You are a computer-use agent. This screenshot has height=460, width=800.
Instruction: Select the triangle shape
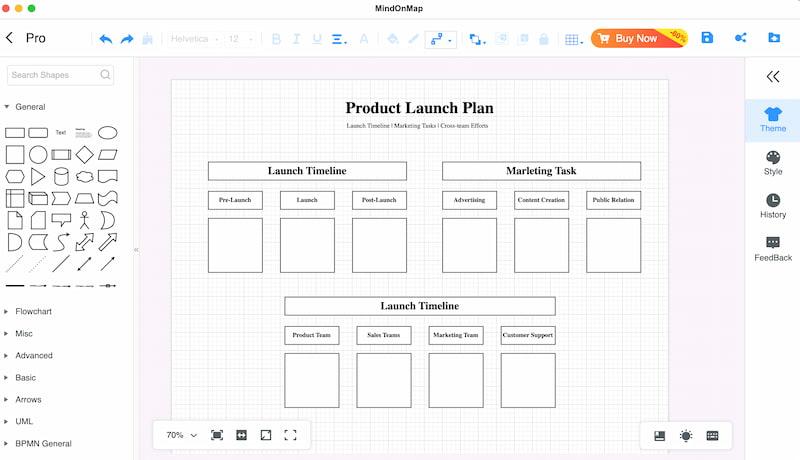(38, 176)
